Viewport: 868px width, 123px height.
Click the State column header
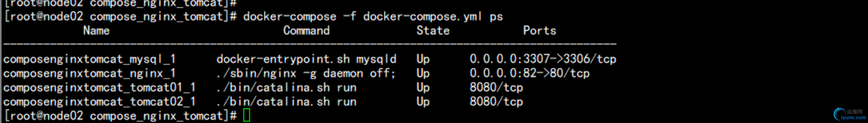(433, 31)
